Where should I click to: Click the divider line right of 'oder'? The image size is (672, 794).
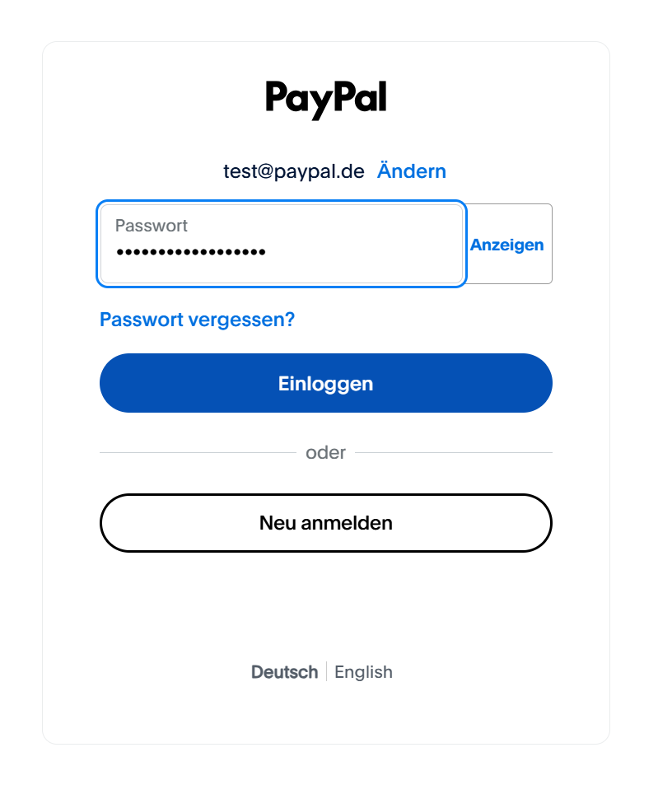tap(454, 452)
